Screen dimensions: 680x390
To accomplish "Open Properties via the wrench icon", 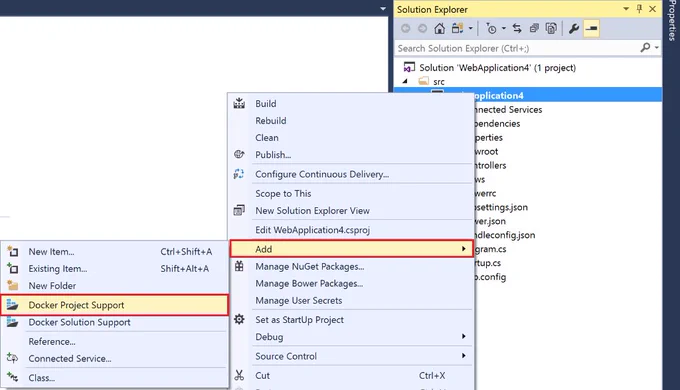I will 574,29.
